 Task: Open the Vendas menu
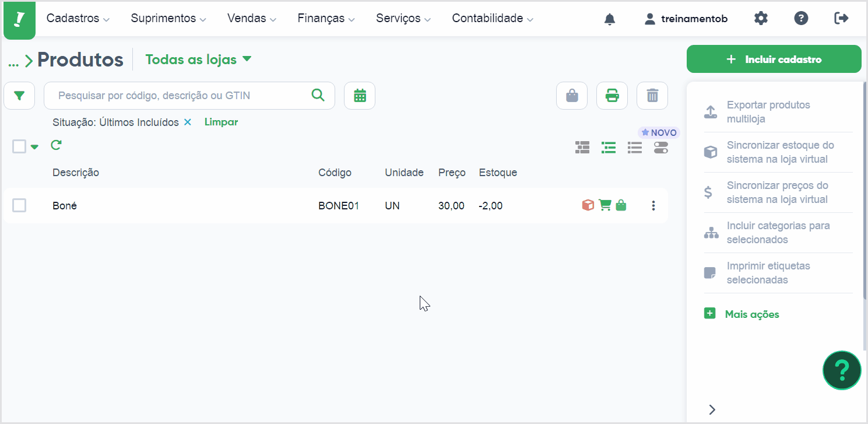coord(252,19)
